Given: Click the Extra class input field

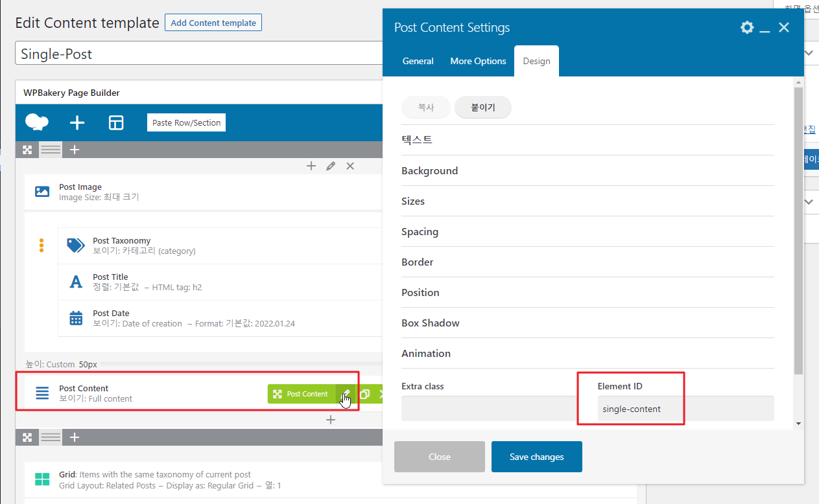Looking at the screenshot, I should coord(490,409).
